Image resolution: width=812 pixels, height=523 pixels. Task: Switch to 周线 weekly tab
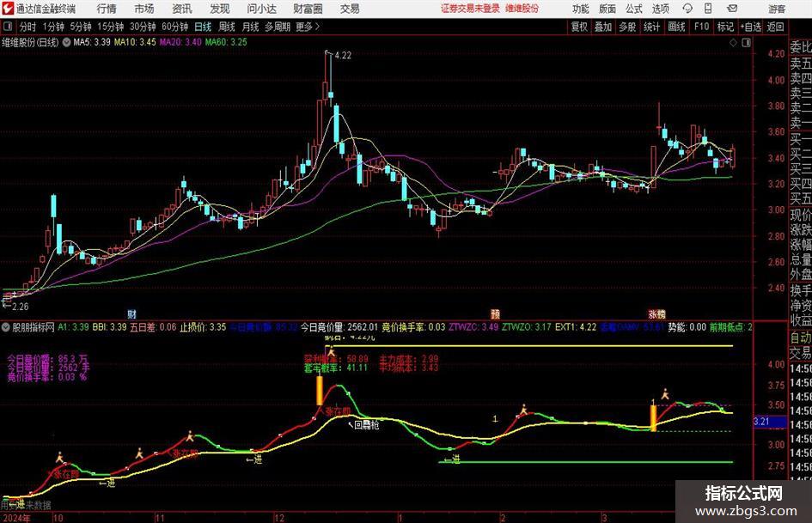(226, 27)
